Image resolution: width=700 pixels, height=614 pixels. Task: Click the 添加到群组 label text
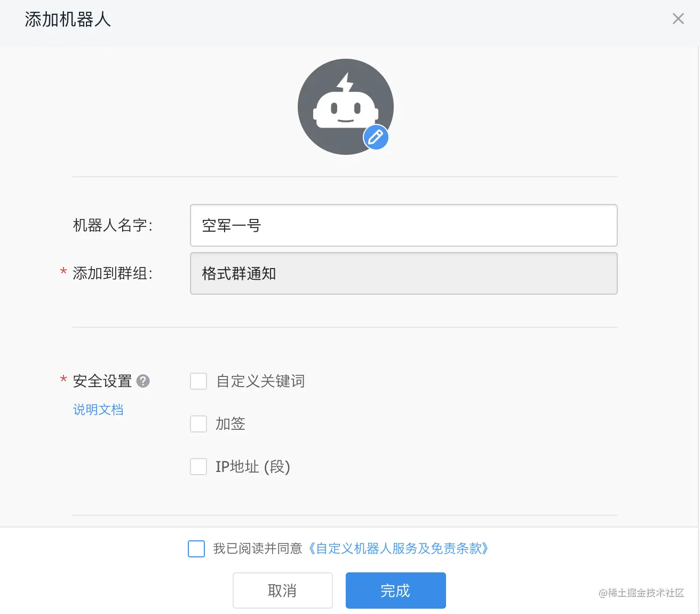pos(113,273)
